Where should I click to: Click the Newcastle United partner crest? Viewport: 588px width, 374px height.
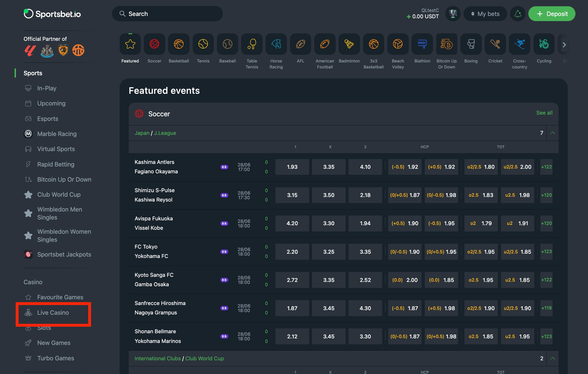(x=47, y=51)
